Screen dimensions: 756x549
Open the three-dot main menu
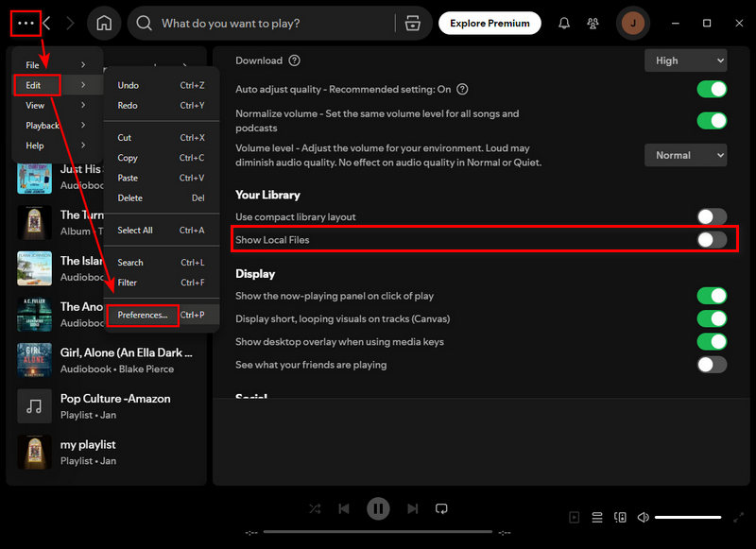coord(26,23)
